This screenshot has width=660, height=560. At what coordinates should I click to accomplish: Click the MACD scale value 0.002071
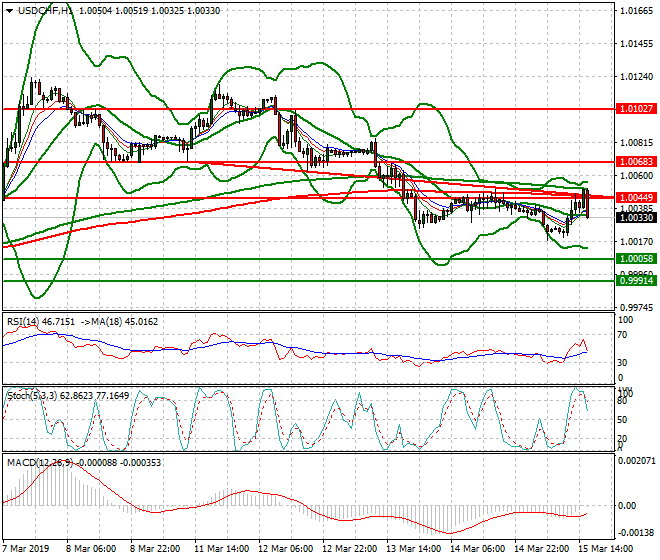[x=636, y=461]
